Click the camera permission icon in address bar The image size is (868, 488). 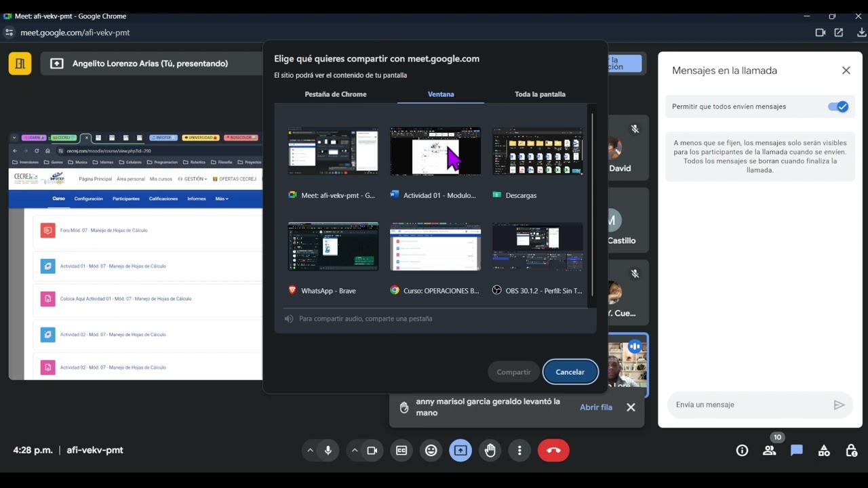[x=820, y=33]
